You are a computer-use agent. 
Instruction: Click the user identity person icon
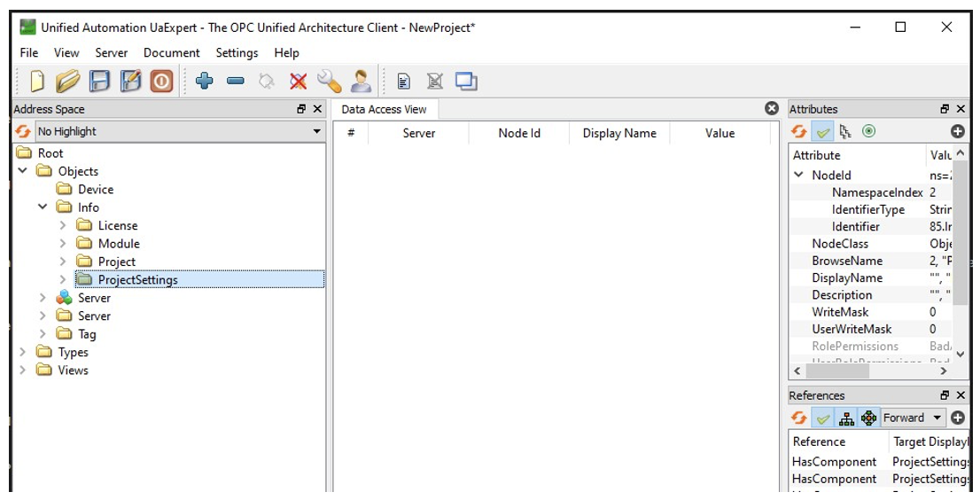361,82
